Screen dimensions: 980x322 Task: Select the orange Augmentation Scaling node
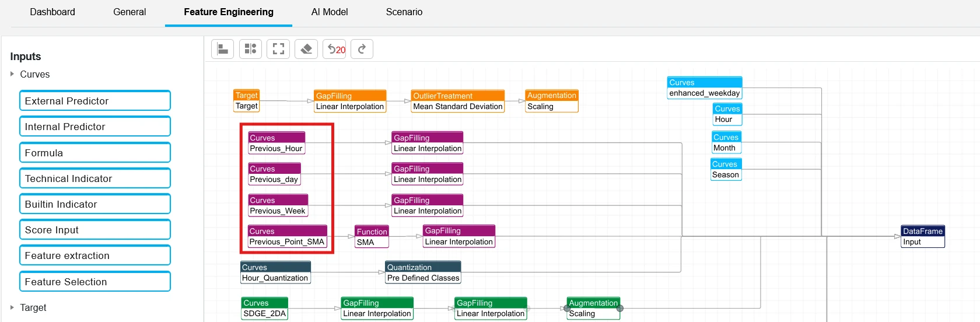click(x=552, y=101)
